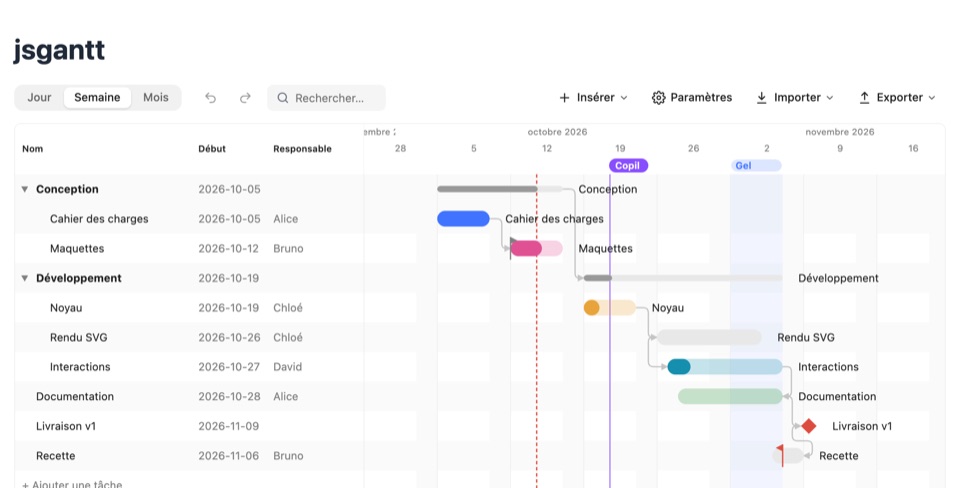Click the octobre 2026 month header
Viewport: 960px width, 488px height.
(557, 132)
